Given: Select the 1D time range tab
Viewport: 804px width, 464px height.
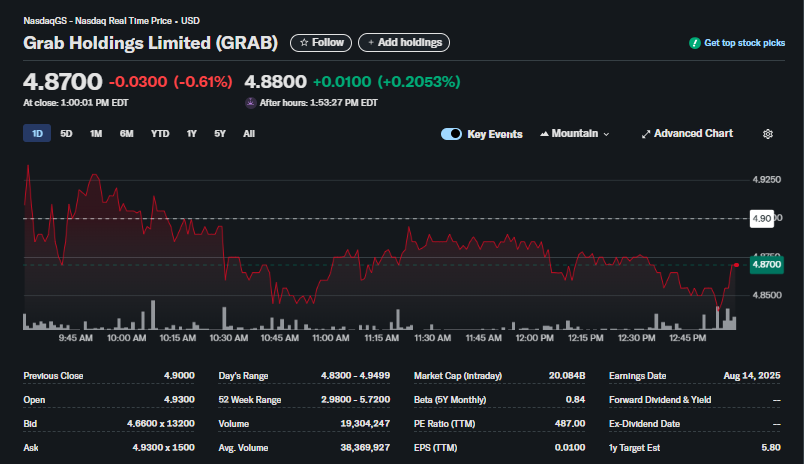Looking at the screenshot, I should tap(37, 134).
